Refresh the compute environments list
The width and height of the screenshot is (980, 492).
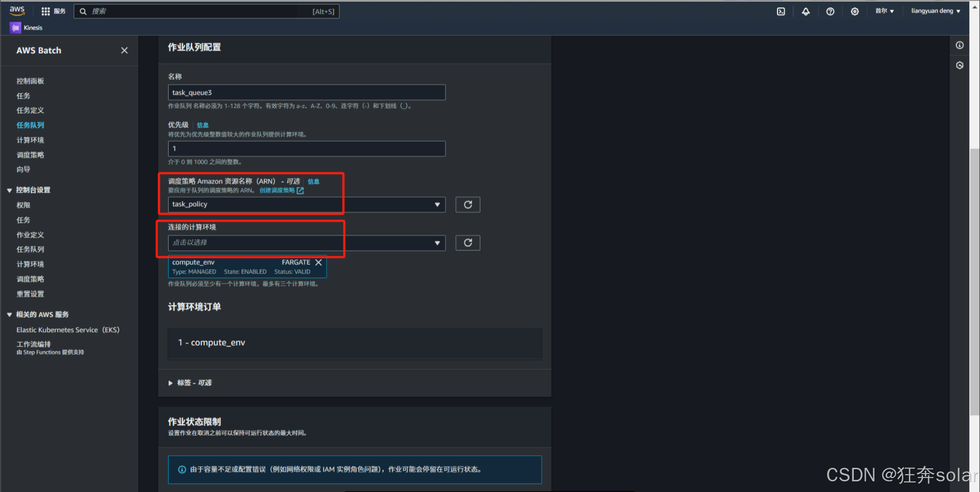[468, 243]
